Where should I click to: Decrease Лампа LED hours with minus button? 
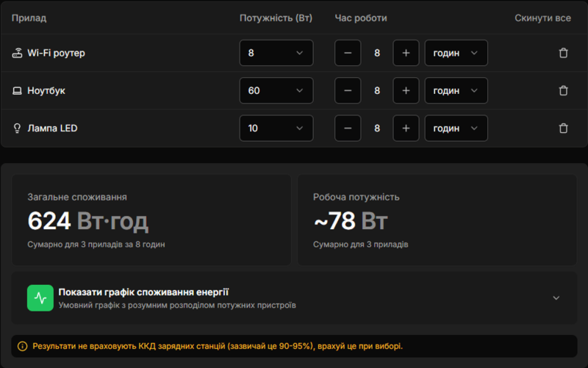[348, 128]
